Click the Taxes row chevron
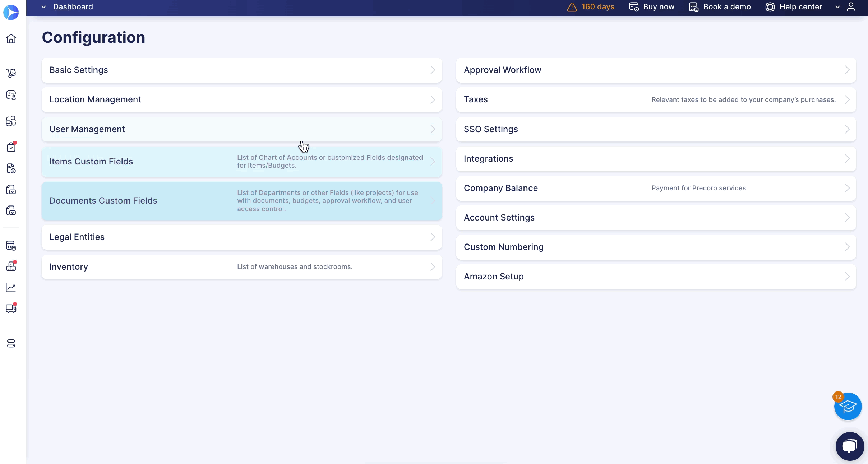 tap(847, 99)
